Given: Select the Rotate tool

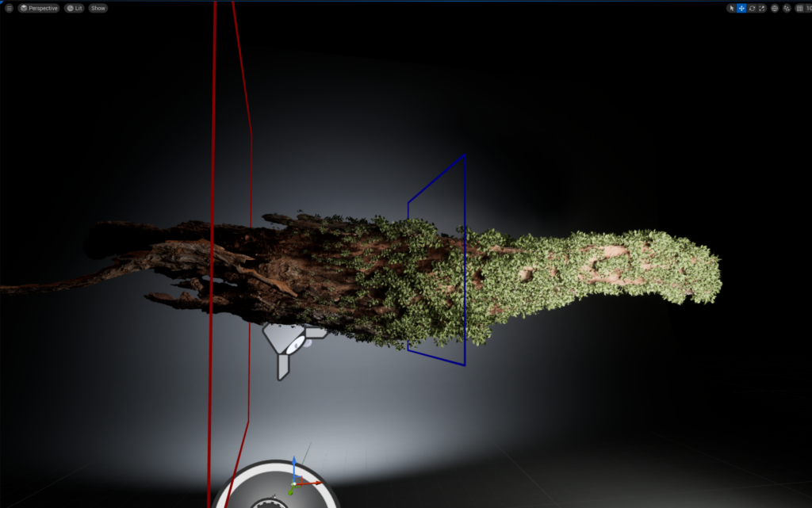Looking at the screenshot, I should point(752,8).
